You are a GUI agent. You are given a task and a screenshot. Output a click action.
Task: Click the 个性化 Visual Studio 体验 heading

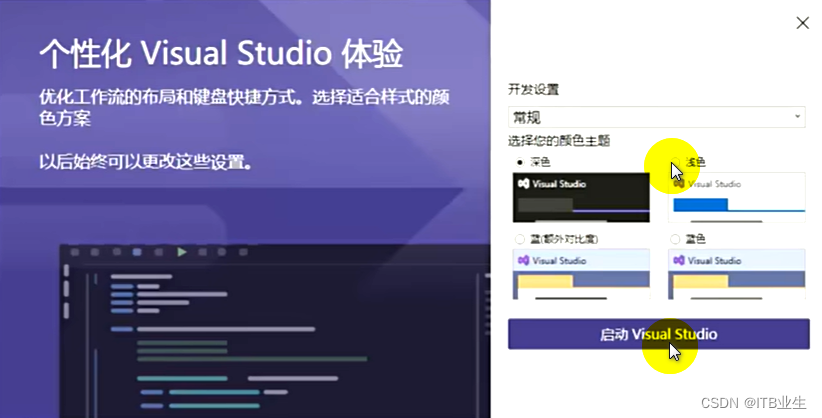click(x=221, y=53)
